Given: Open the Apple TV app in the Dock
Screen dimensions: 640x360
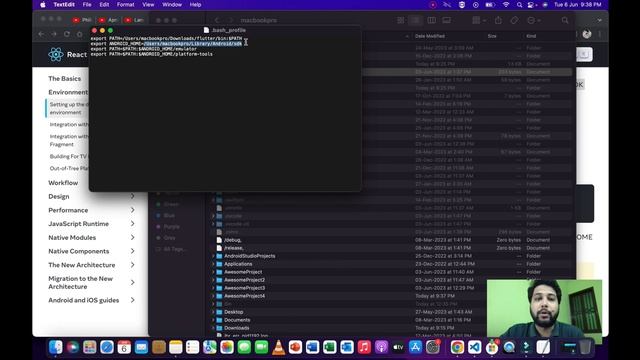Looking at the screenshot, I should point(398,347).
